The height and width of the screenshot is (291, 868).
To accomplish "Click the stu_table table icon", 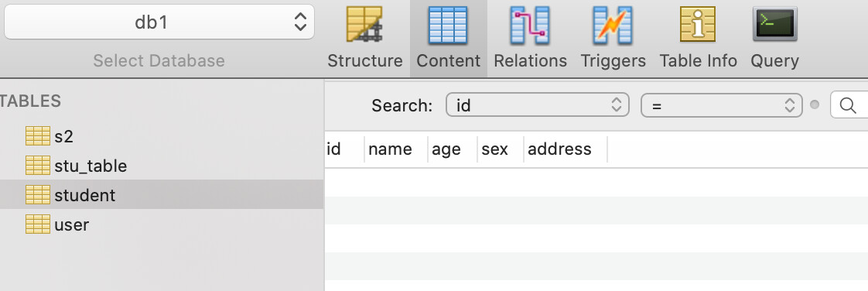I will [x=38, y=165].
